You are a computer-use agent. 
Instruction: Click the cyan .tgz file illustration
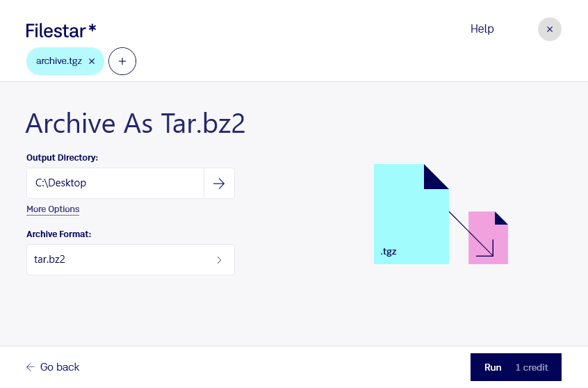coord(411,214)
